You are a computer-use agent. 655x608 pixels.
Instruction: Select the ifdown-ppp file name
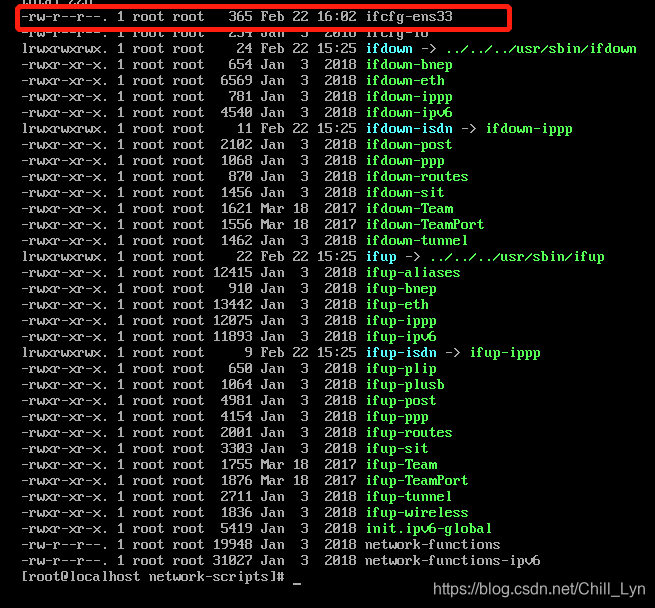click(x=405, y=160)
